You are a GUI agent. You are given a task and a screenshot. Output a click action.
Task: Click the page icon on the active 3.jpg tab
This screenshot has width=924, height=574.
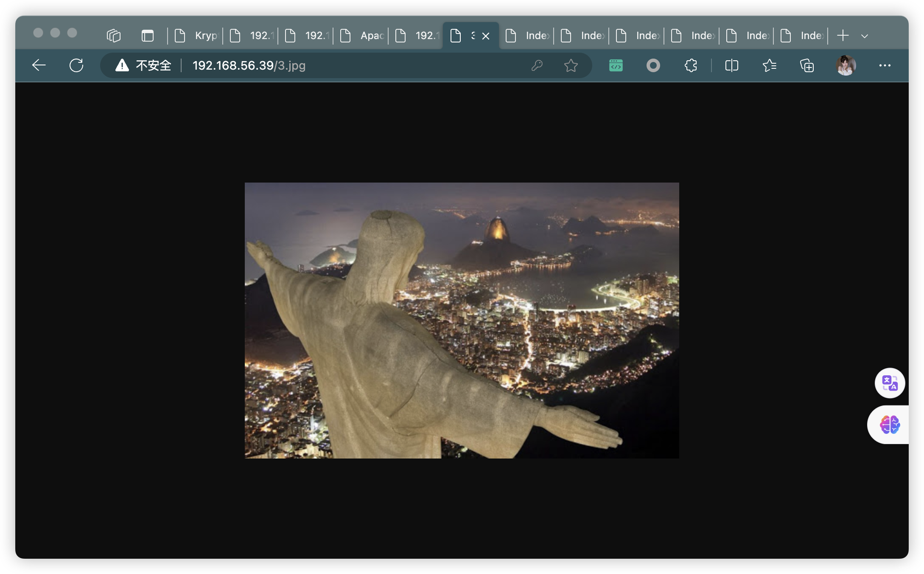pos(455,36)
